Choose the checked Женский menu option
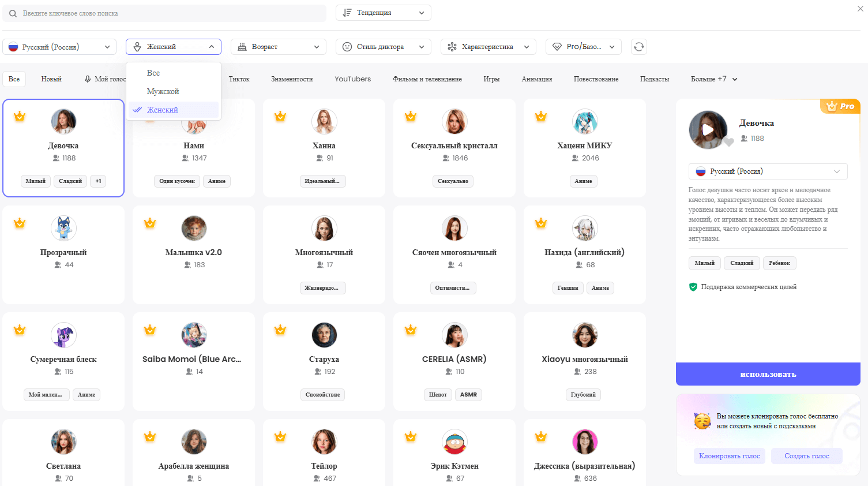Viewport: 868px width, 486px height. (x=174, y=110)
